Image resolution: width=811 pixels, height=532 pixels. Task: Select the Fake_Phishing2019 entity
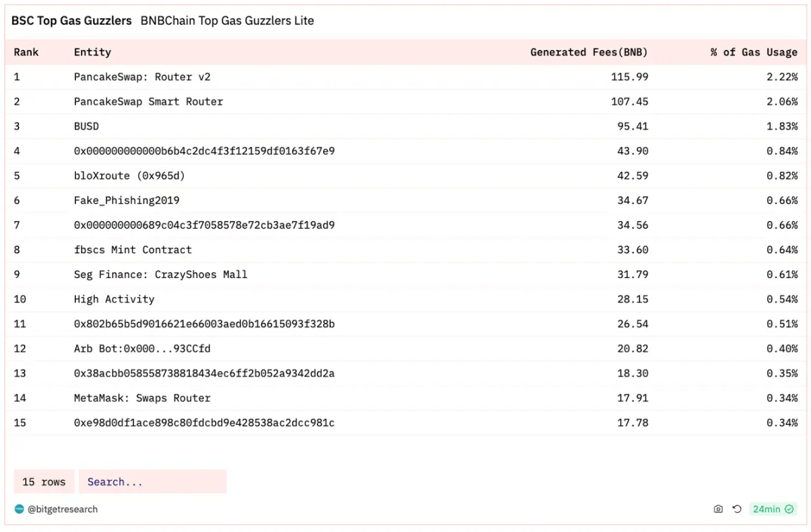127,201
